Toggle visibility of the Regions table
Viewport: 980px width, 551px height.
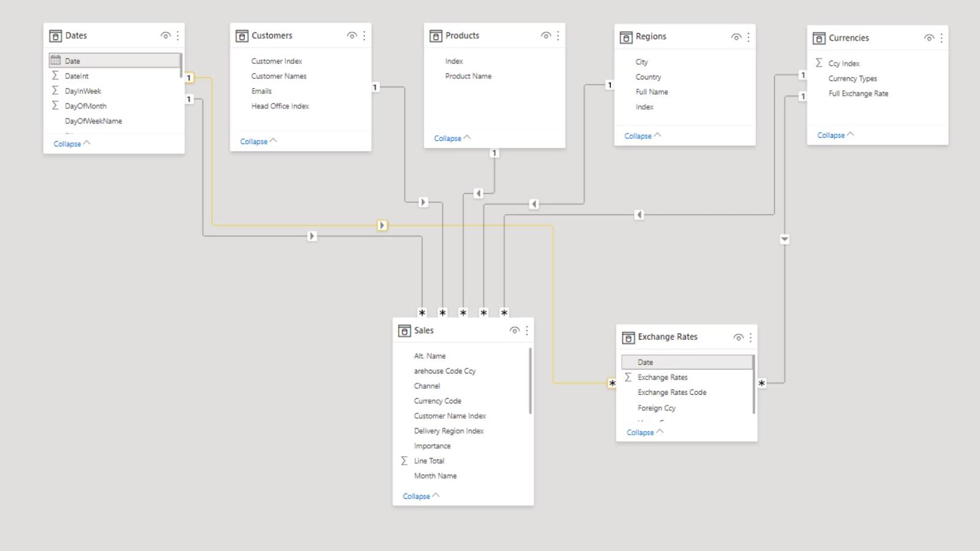coord(736,37)
